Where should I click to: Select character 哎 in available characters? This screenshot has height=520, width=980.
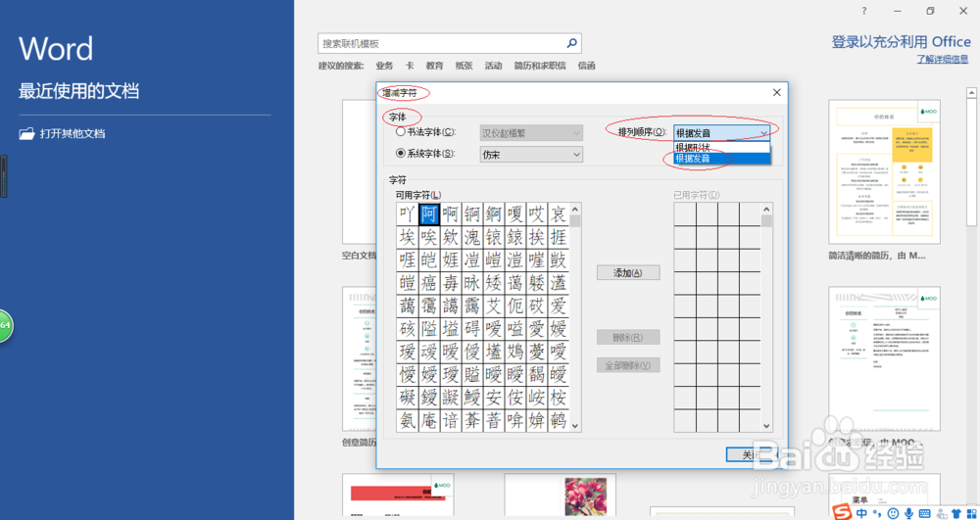[536, 213]
